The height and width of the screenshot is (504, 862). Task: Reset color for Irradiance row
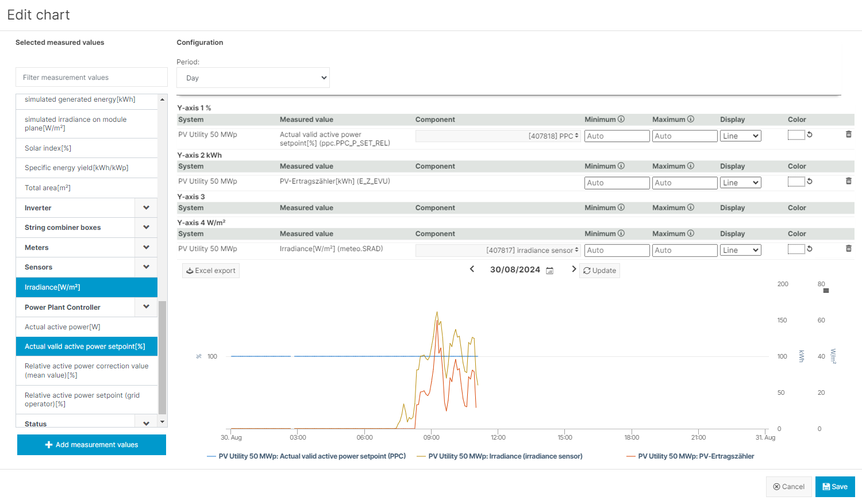pos(810,249)
